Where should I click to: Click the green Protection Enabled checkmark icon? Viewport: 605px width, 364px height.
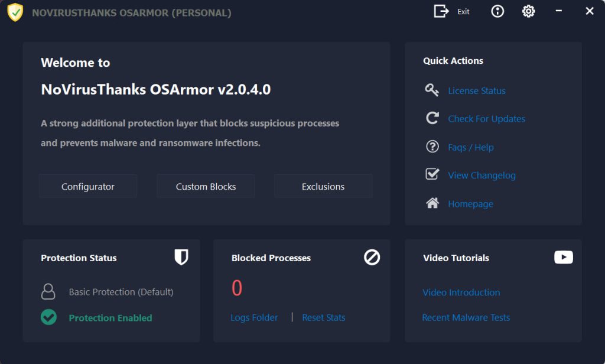[48, 317]
